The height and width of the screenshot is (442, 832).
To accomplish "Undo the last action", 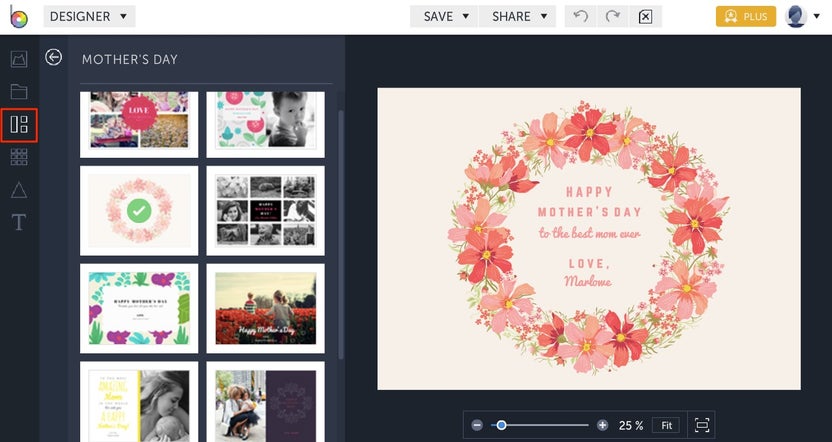I will [x=581, y=16].
